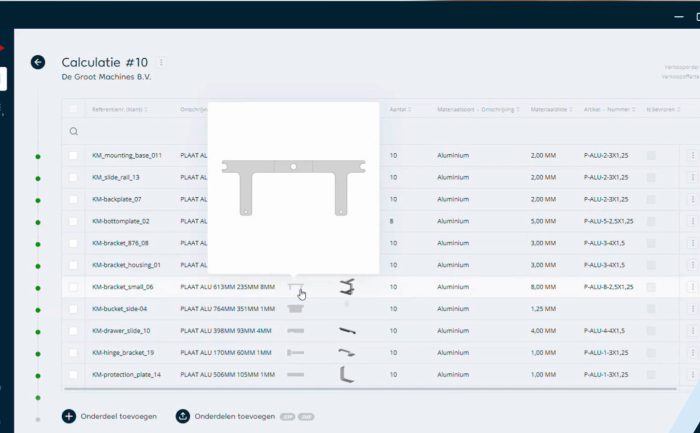Open row actions menu for KM-drawer_slide_10
The image size is (700, 433).
(691, 331)
